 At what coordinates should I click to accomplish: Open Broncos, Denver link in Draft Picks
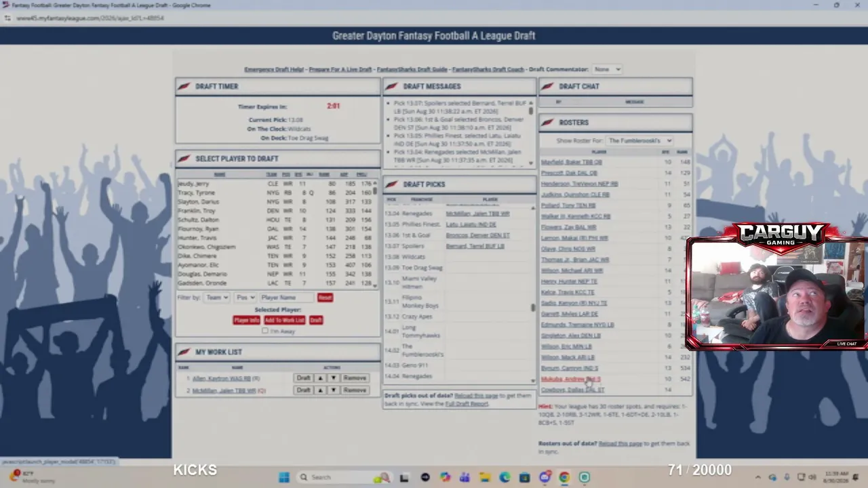pos(477,235)
